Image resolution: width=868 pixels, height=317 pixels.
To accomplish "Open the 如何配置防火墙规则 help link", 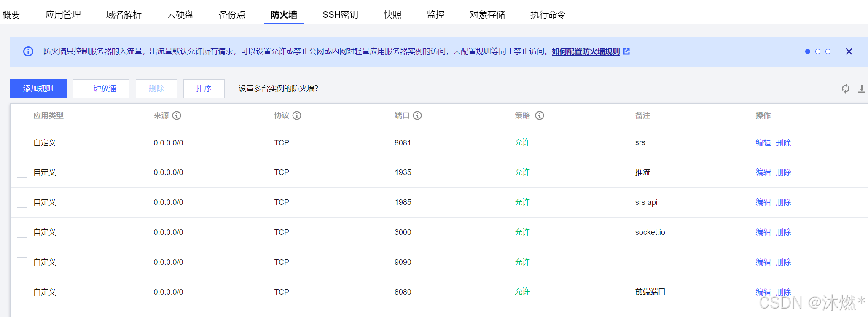I will pyautogui.click(x=586, y=51).
